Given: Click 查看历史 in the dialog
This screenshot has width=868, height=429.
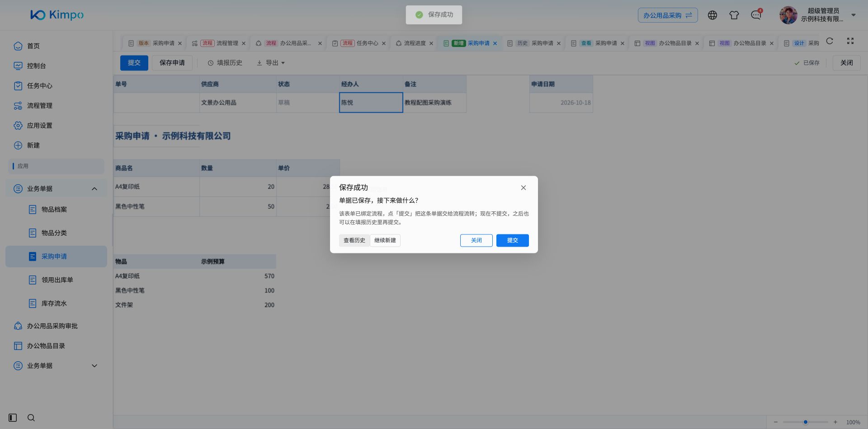Looking at the screenshot, I should coord(354,241).
